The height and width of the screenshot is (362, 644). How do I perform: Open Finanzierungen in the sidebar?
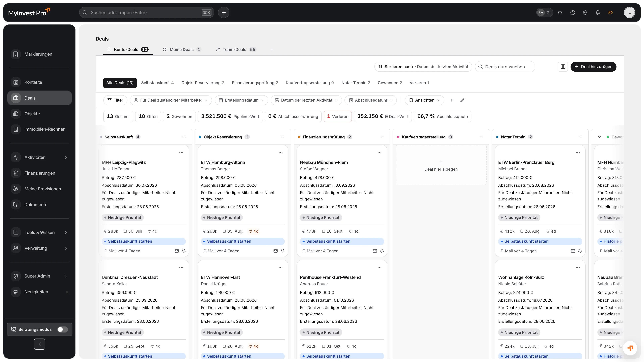(40, 173)
